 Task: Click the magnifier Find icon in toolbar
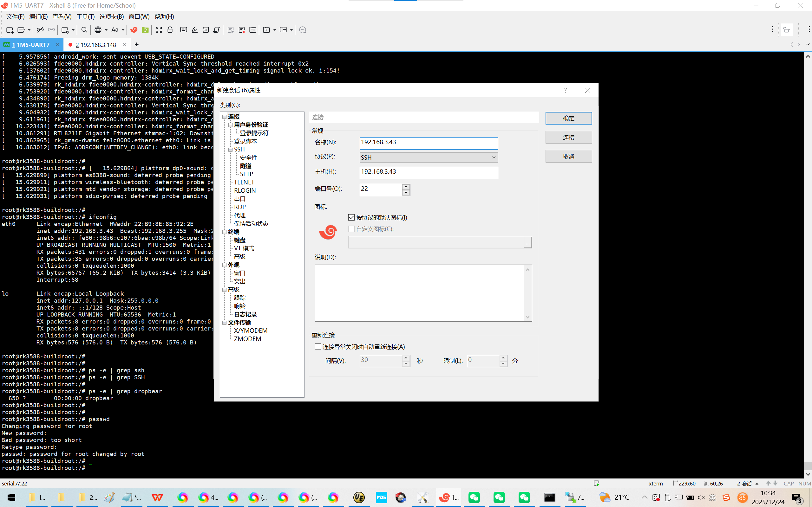pyautogui.click(x=84, y=30)
